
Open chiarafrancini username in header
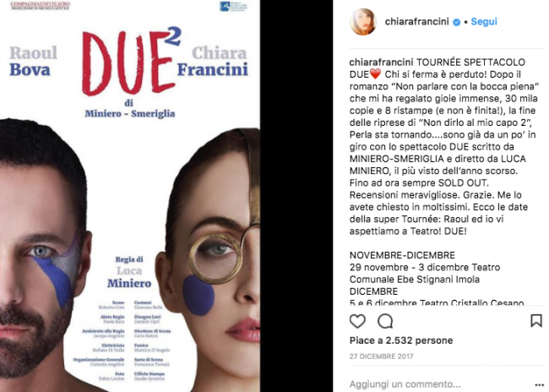pos(416,22)
